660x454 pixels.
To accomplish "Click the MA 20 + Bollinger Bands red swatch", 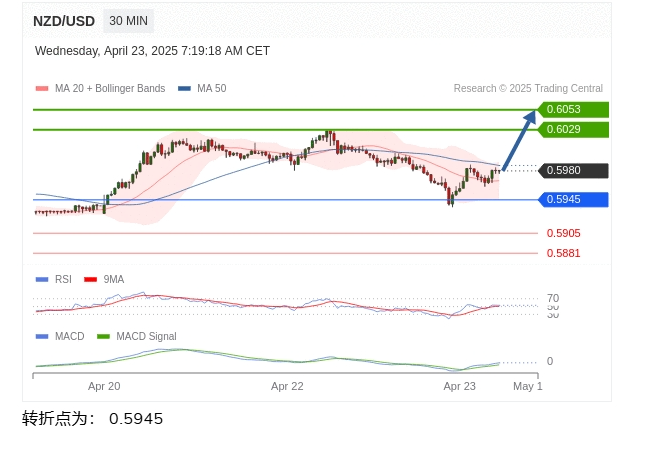I will click(x=42, y=88).
